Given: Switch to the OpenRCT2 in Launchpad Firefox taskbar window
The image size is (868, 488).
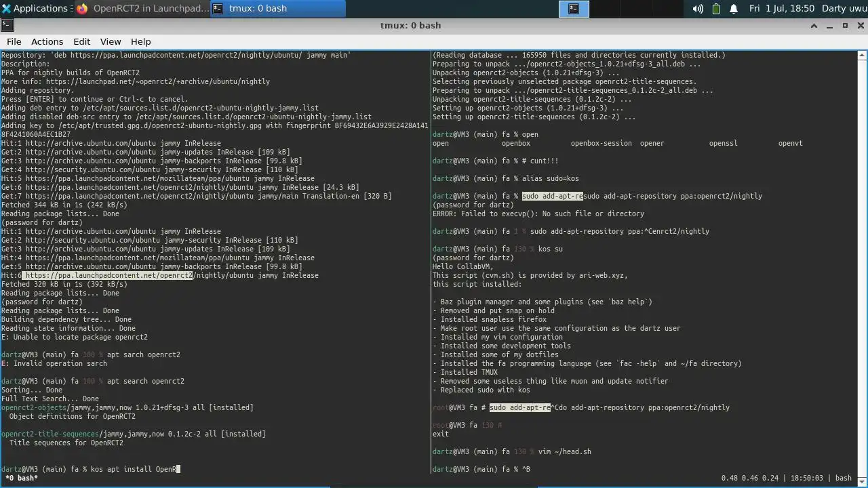Looking at the screenshot, I should point(140,9).
